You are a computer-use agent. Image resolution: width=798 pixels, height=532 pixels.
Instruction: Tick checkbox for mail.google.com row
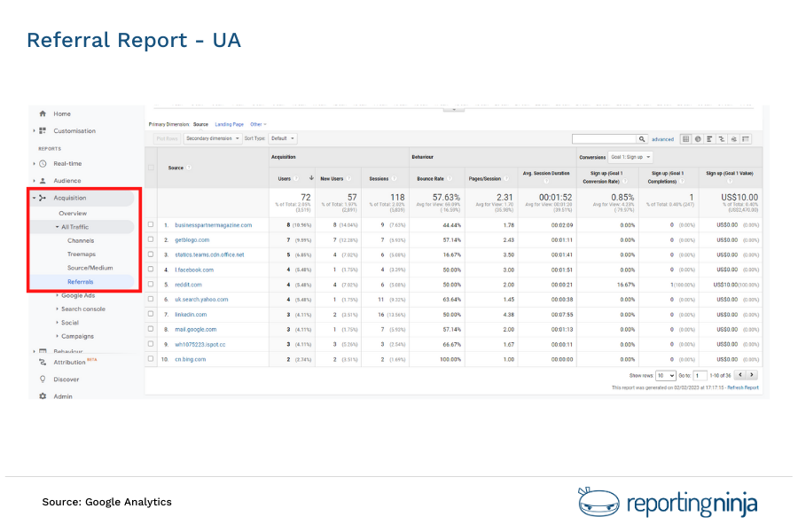(x=151, y=329)
